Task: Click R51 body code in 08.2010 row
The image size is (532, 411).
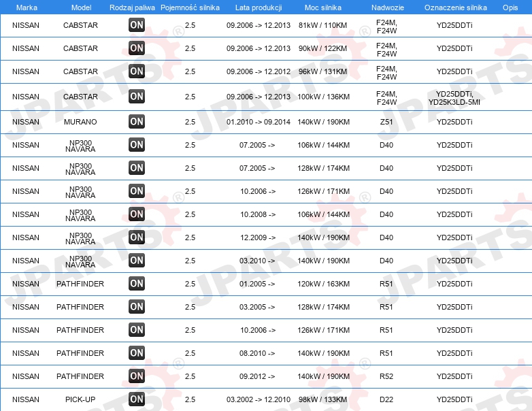Action: tap(386, 353)
